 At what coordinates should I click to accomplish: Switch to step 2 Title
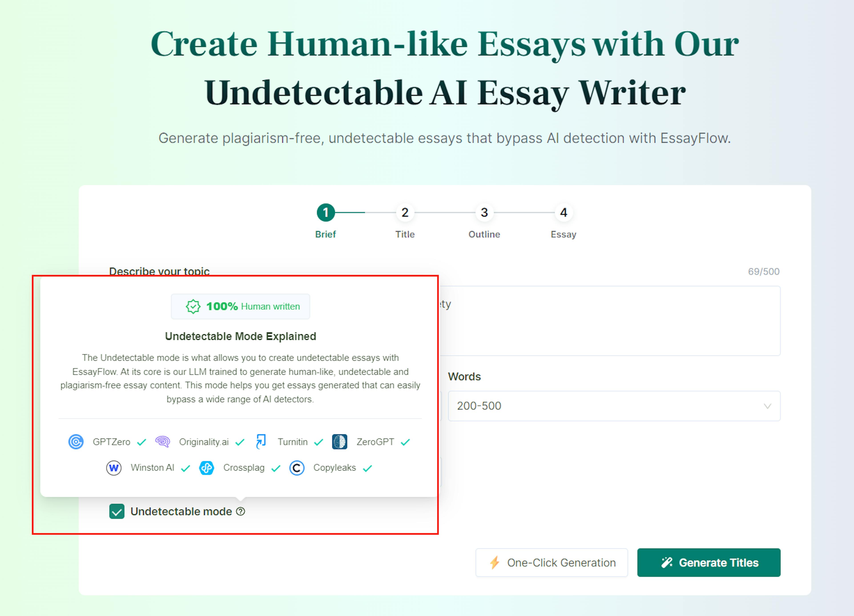pos(405,212)
